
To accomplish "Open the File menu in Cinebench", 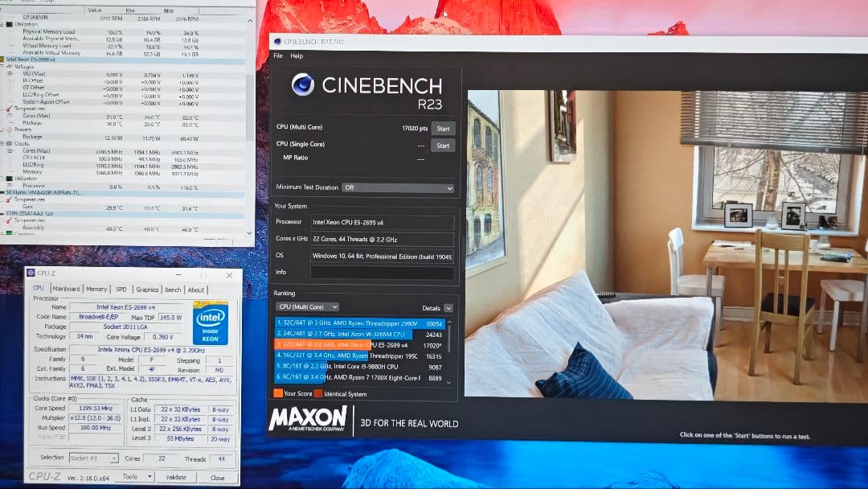I will 278,56.
